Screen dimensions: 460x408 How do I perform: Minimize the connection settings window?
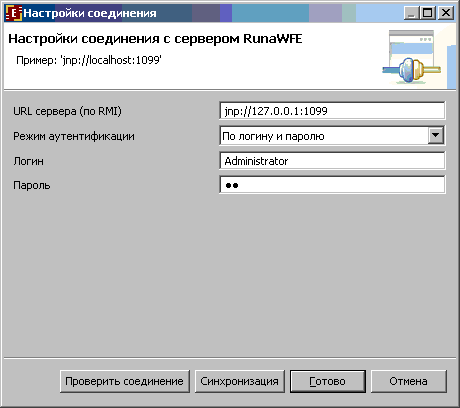pos(412,13)
